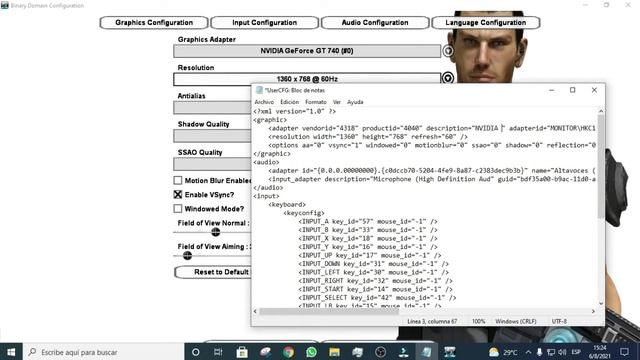This screenshot has height=360, width=640.
Task: Click Notepad scroll down arrow
Action: (601, 304)
